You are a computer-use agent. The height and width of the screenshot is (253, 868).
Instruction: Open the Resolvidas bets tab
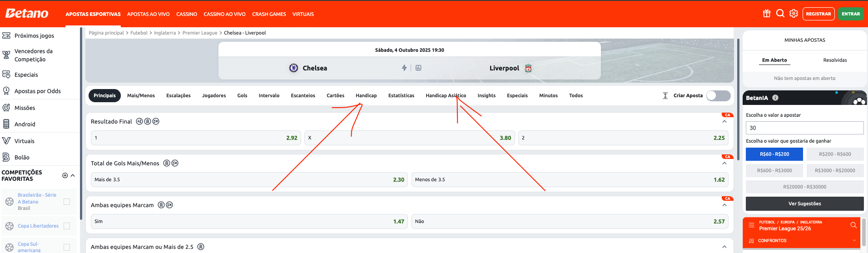click(x=835, y=60)
